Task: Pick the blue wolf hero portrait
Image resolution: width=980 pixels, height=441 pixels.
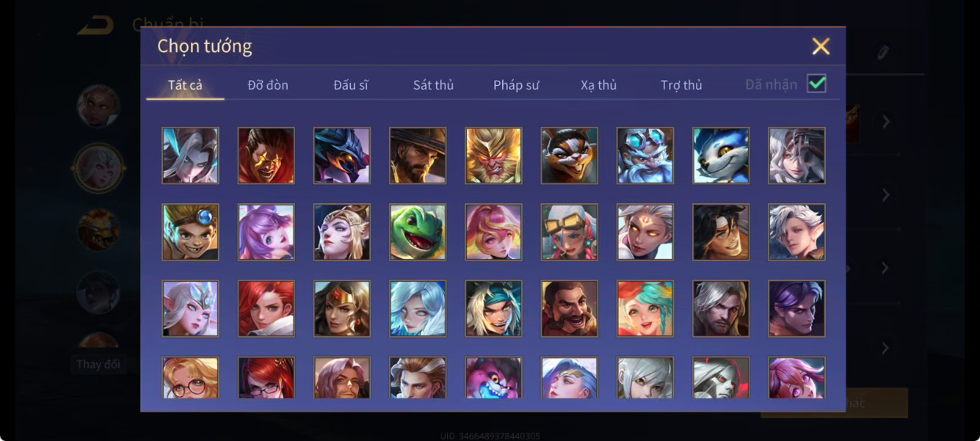Action: click(x=721, y=155)
